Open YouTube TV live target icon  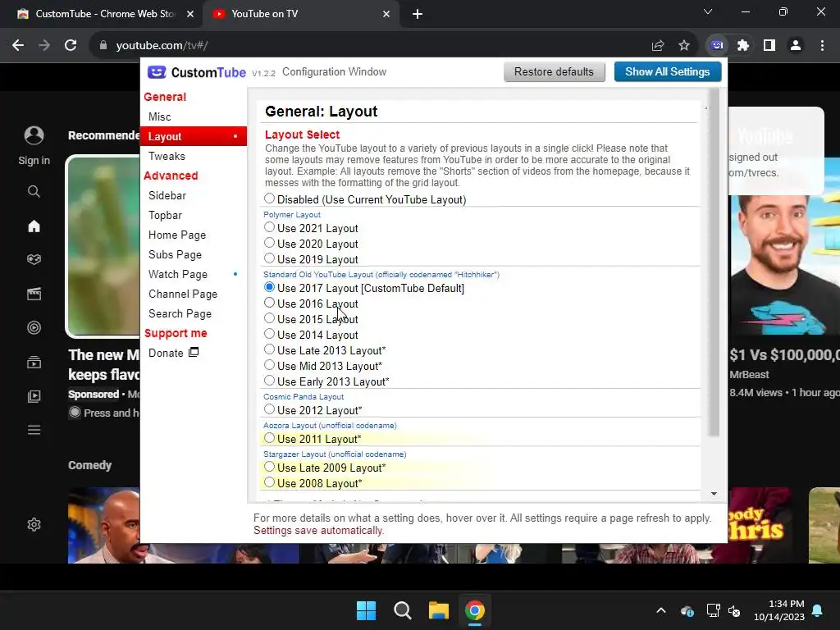click(x=34, y=327)
